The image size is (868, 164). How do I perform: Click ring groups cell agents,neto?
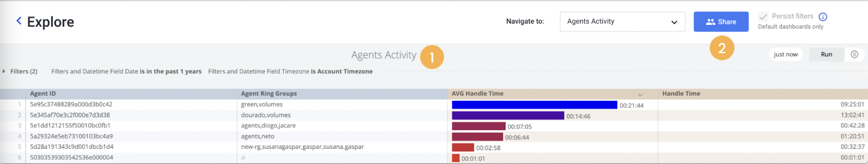point(257,136)
